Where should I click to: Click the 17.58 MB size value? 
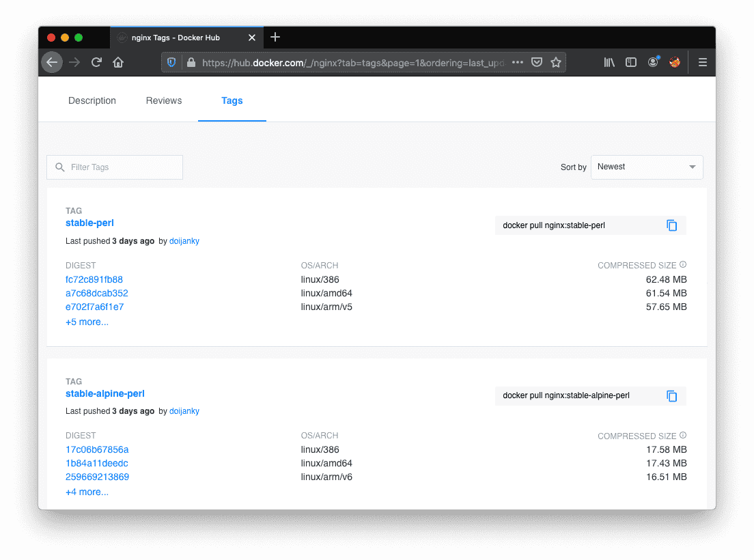coord(666,450)
